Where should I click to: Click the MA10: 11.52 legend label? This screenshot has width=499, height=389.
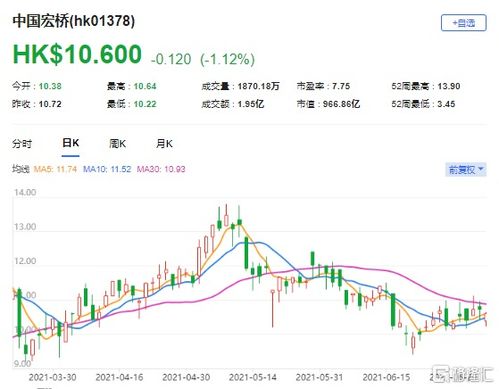point(107,169)
